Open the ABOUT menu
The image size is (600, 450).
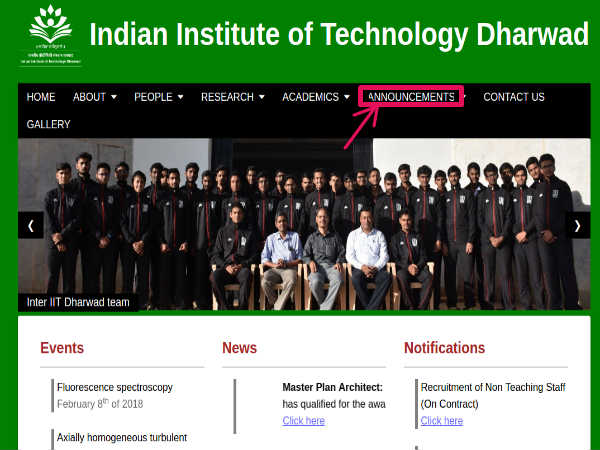point(89,97)
